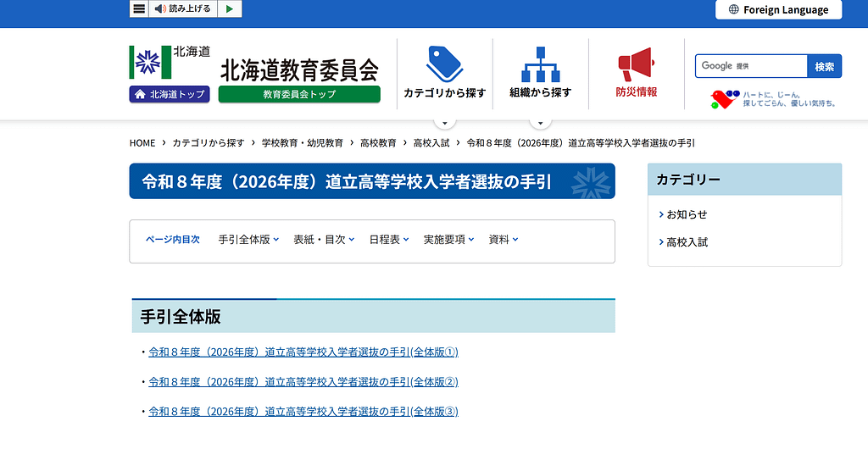Click the カテゴリから探す tag icon
Screen dimensions: 868x449
pos(444,64)
